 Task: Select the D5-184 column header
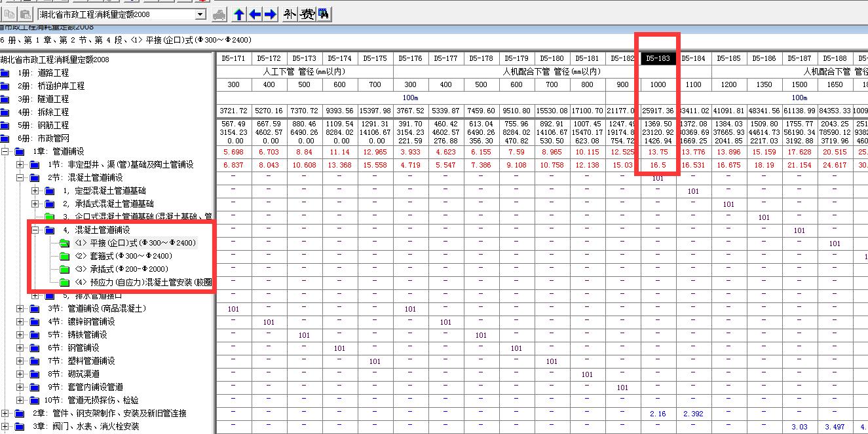click(693, 58)
